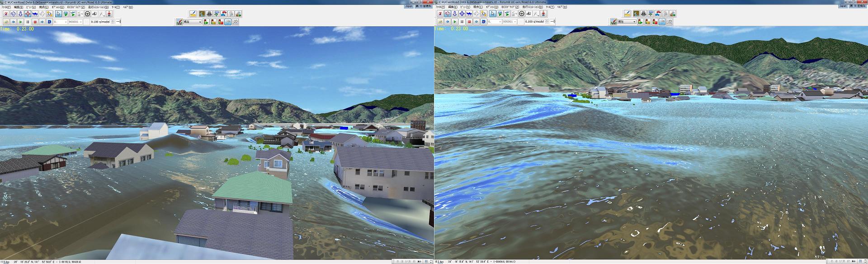Click the red and blue cars icon in right window
Screen dimensions: 868x264
(x=658, y=14)
